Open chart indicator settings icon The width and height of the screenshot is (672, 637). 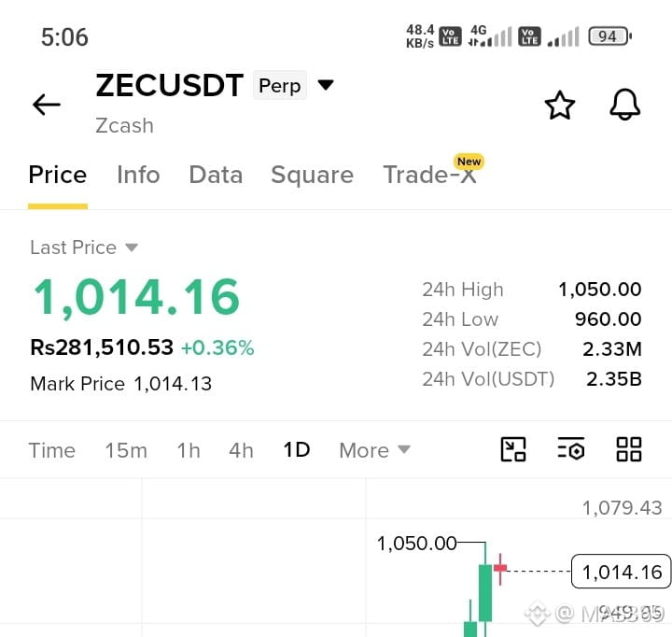click(x=571, y=449)
